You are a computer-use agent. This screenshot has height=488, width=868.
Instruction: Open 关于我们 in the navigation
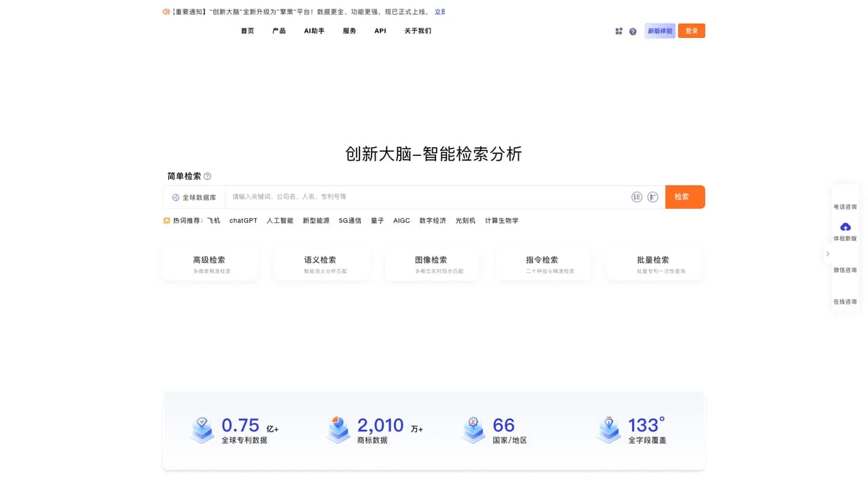(x=418, y=31)
